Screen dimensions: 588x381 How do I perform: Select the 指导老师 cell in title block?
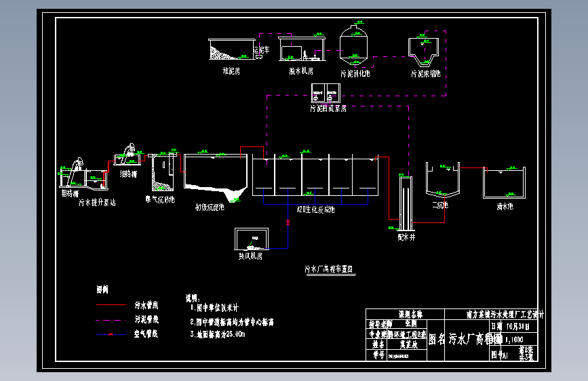(380, 323)
